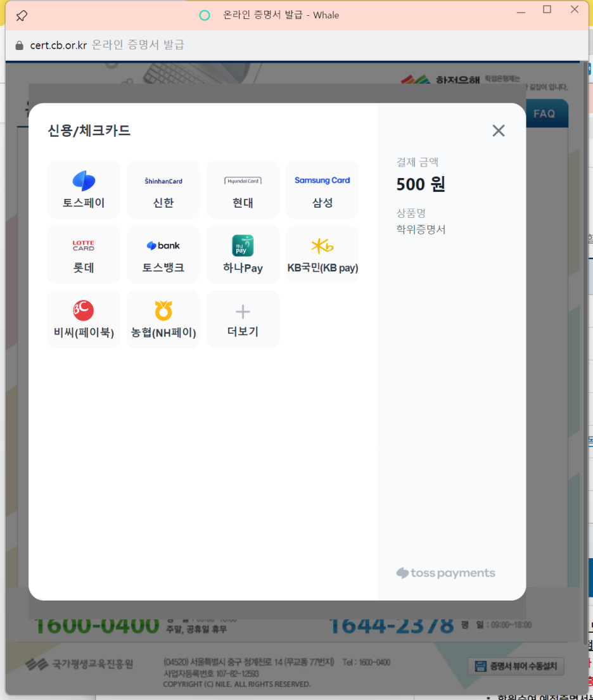Click the 500 원 payment amount
Screen dimensions: 593x700
(x=421, y=184)
